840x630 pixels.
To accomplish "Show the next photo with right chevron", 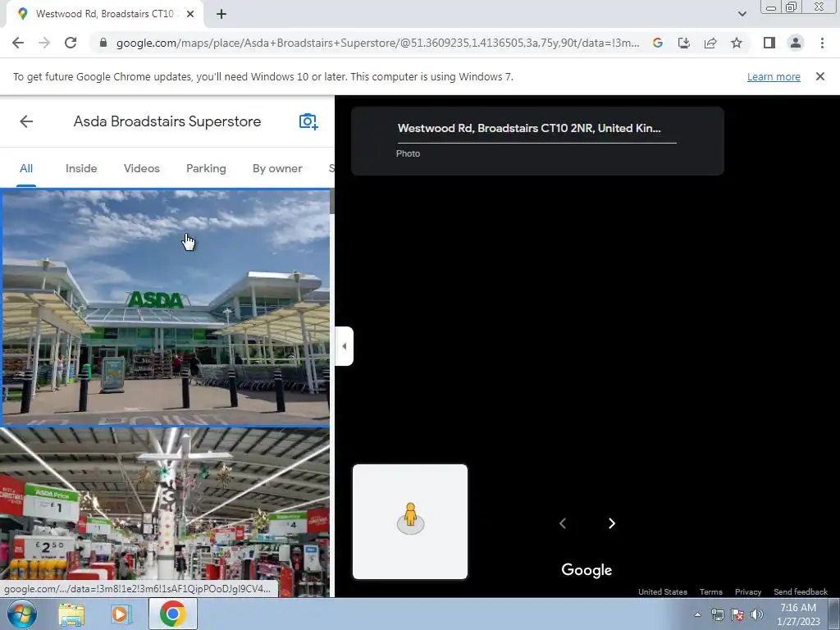I will tap(612, 523).
